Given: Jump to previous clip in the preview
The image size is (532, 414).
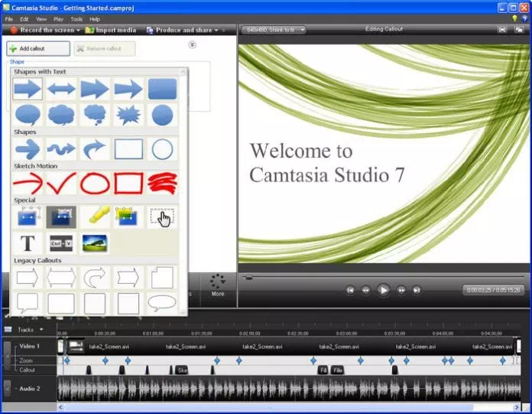Looking at the screenshot, I should (350, 290).
